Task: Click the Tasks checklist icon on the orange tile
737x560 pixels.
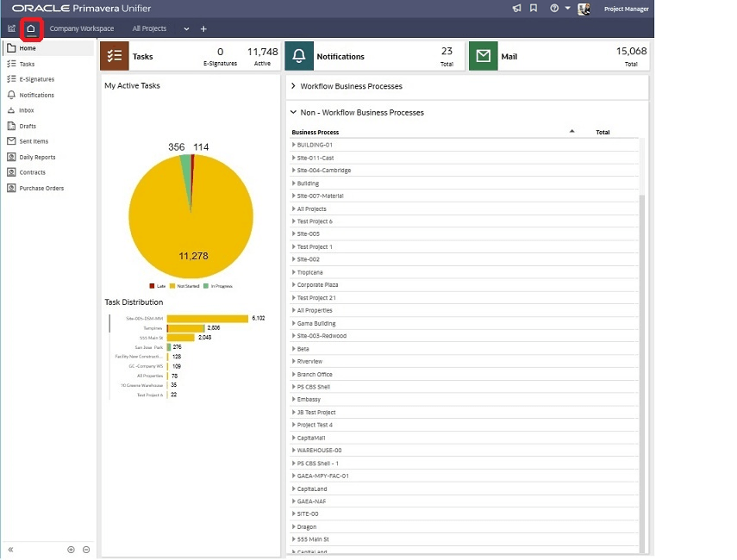Action: pyautogui.click(x=115, y=55)
